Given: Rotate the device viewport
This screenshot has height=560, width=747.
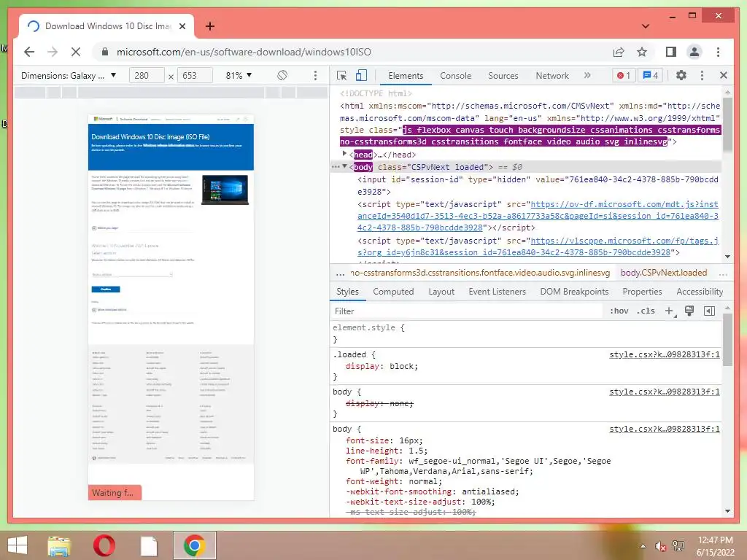Looking at the screenshot, I should point(282,75).
